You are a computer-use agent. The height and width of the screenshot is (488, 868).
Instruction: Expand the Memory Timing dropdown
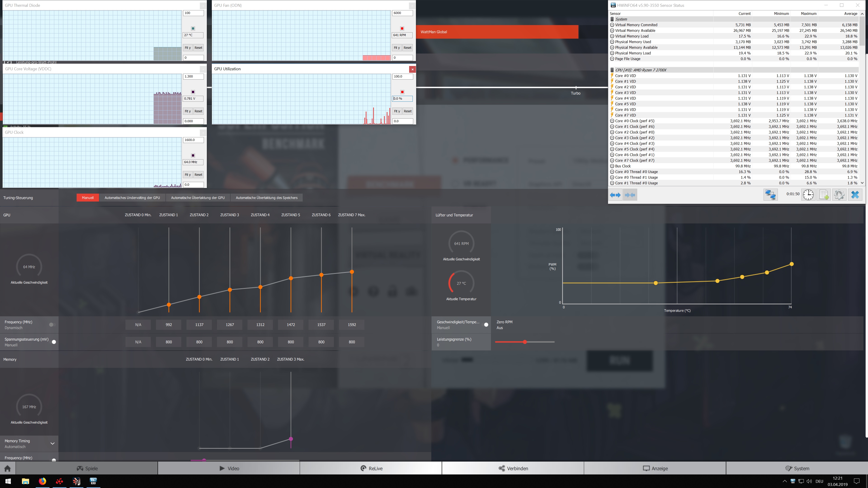52,443
